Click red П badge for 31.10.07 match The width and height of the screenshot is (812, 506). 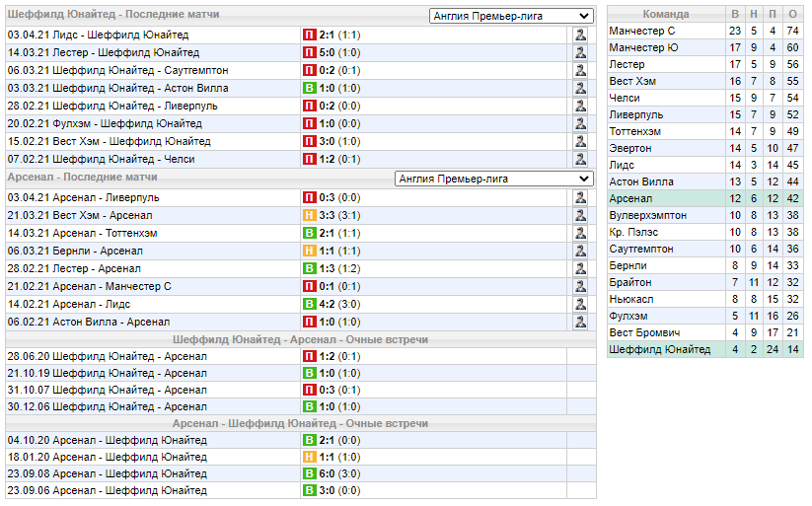point(309,390)
